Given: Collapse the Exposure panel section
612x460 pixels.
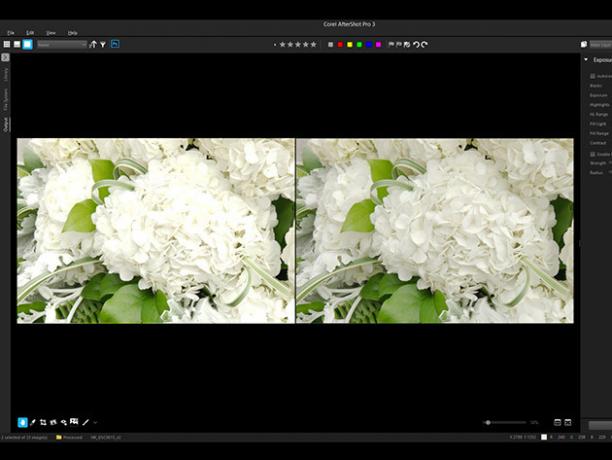Looking at the screenshot, I should pos(586,60).
